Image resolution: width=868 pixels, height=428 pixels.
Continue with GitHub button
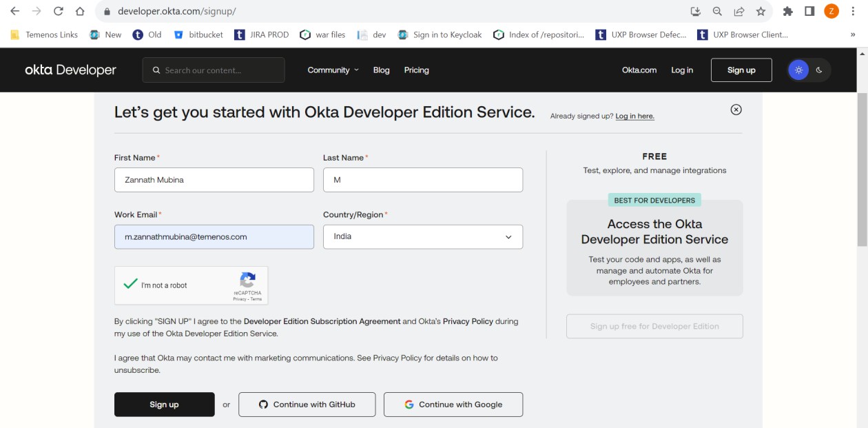click(307, 405)
